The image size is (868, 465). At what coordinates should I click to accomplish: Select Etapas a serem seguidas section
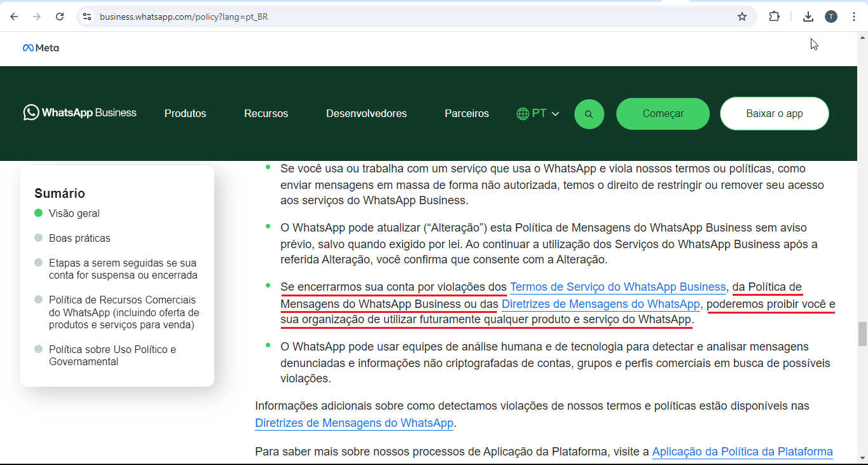[x=123, y=269]
